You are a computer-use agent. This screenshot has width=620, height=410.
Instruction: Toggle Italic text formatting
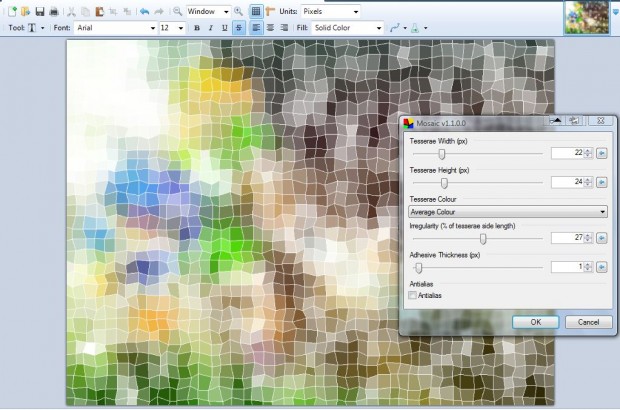pyautogui.click(x=210, y=28)
